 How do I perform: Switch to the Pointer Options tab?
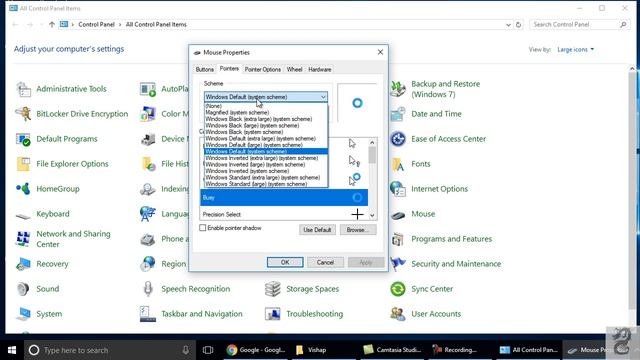click(x=262, y=69)
